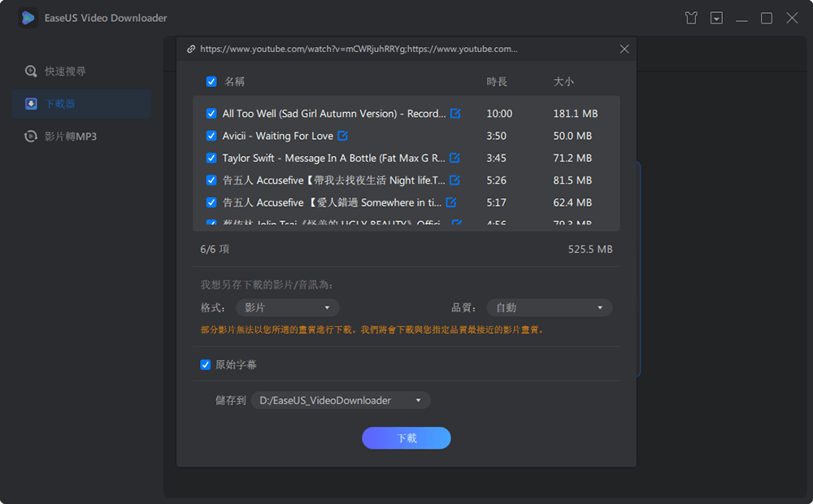Click the 影片轉MP3 convert icon in sidebar
The height and width of the screenshot is (504, 813).
point(31,137)
